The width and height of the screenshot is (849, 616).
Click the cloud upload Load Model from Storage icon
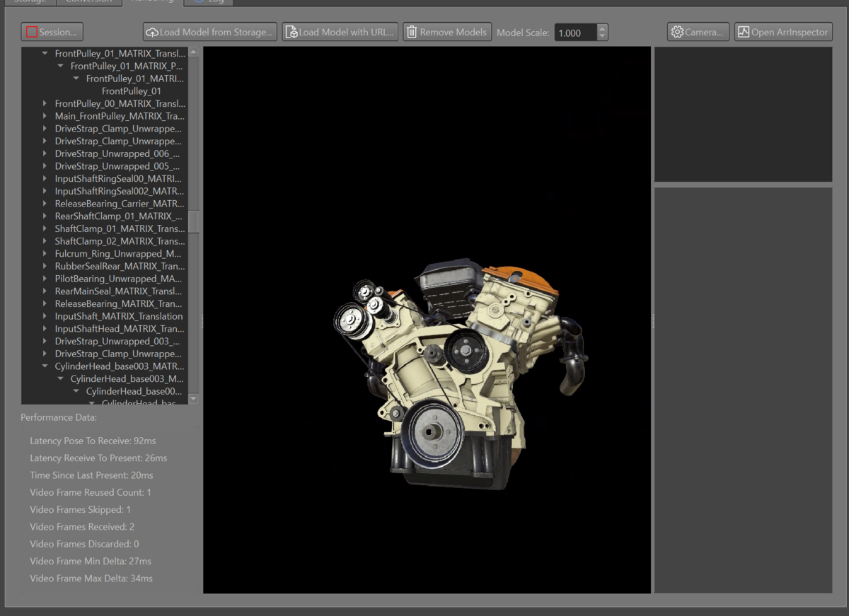pos(151,32)
